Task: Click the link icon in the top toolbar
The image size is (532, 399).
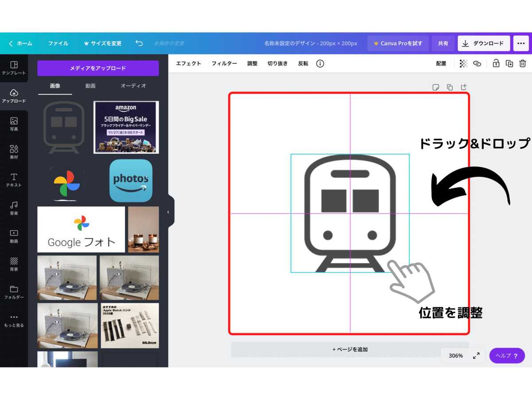Action: point(477,63)
